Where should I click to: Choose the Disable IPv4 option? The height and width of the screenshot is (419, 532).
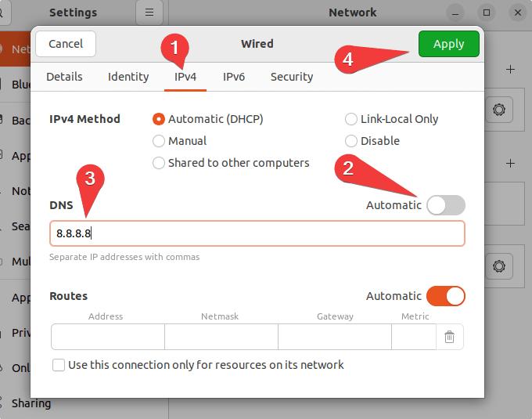[x=351, y=141]
